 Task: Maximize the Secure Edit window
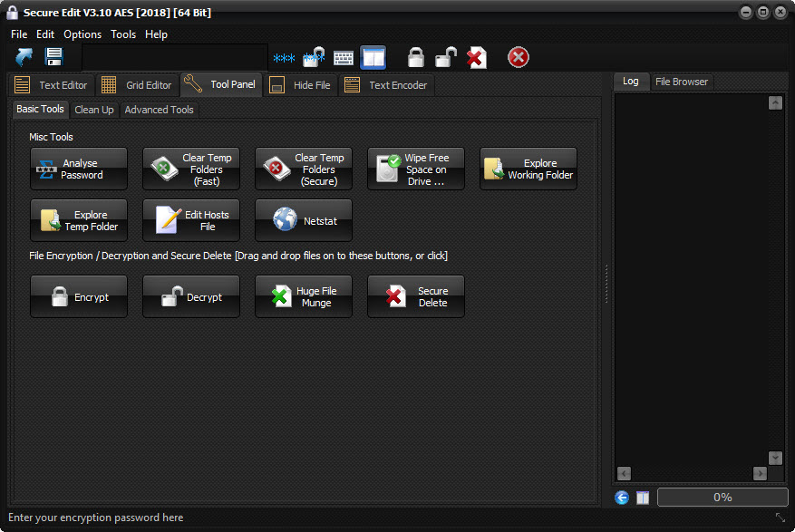coord(763,12)
